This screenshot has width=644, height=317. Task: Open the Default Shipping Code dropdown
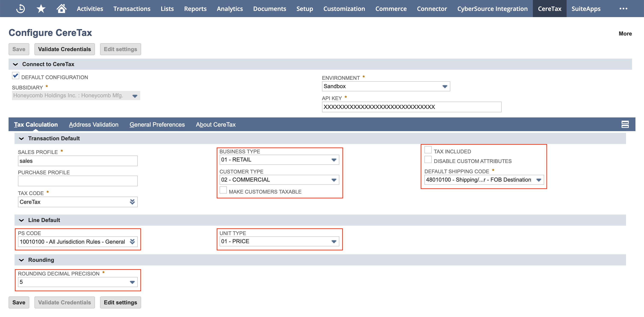pos(484,180)
